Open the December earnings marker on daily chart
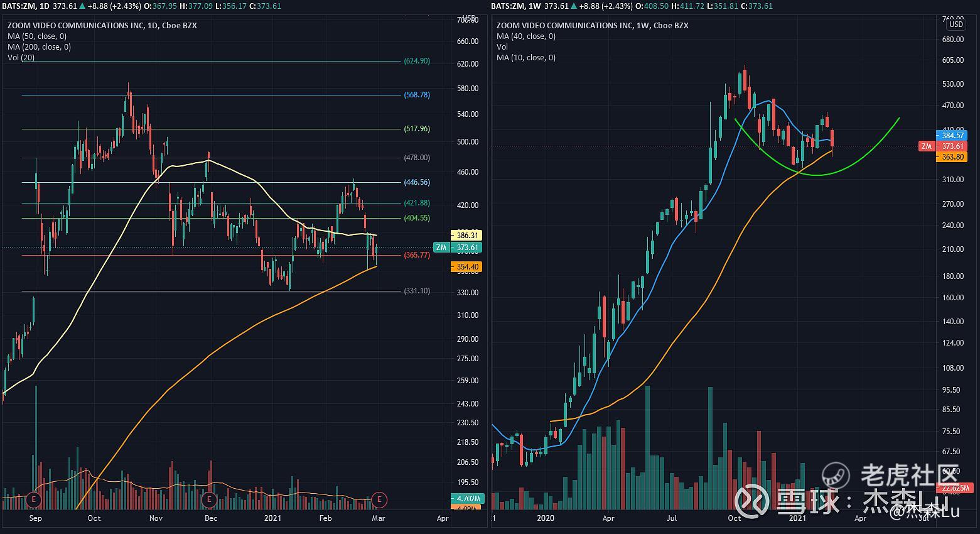The height and width of the screenshot is (534, 980). tap(209, 500)
